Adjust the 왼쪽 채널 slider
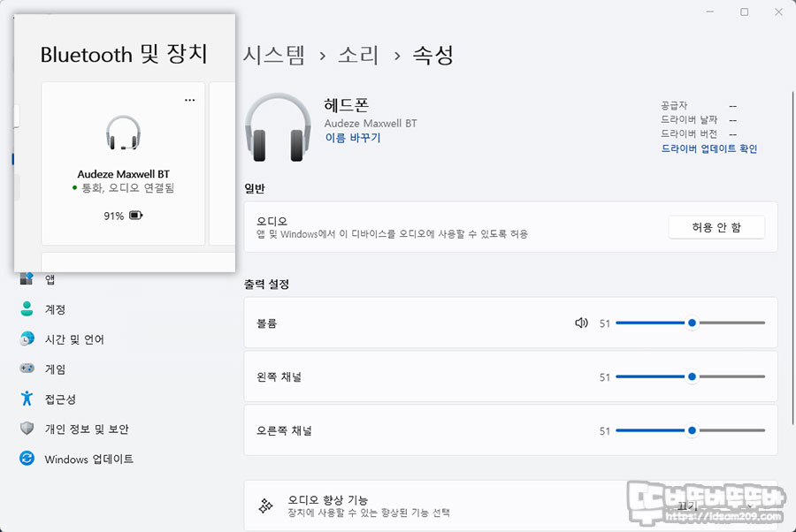Image resolution: width=796 pixels, height=532 pixels. point(690,376)
